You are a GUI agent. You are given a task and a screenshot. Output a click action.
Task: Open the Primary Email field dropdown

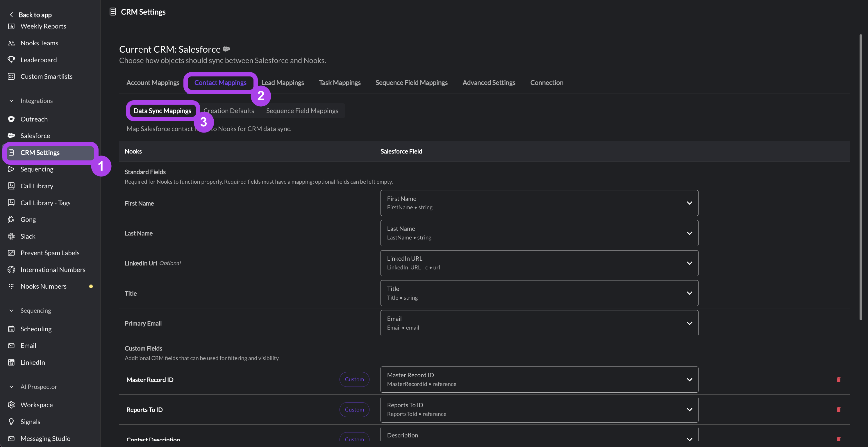(539, 323)
